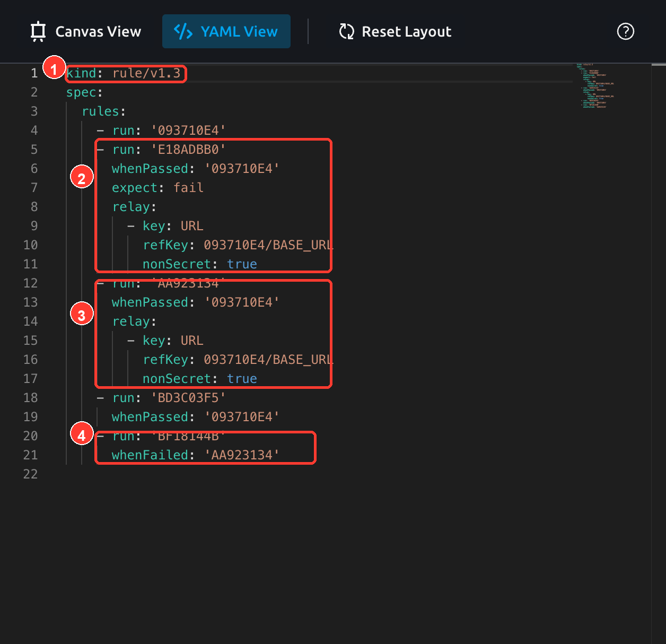
Task: Click the Canvas View easel icon
Action: 38,31
